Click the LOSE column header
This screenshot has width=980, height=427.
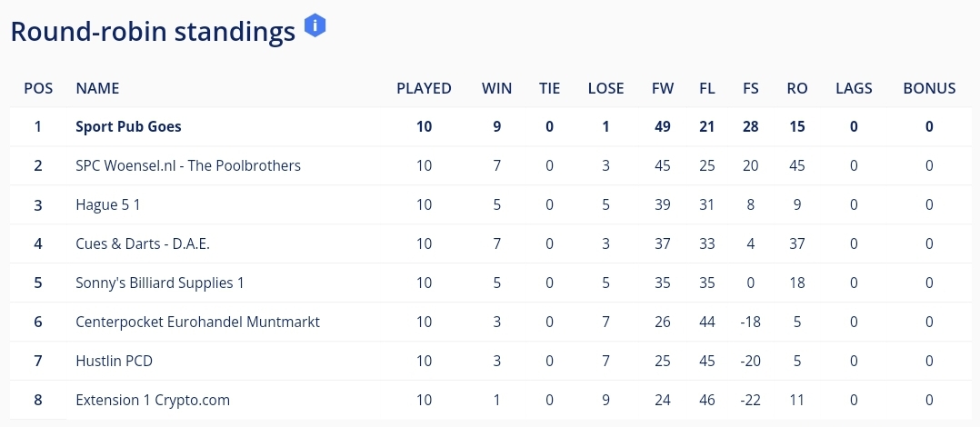click(605, 89)
